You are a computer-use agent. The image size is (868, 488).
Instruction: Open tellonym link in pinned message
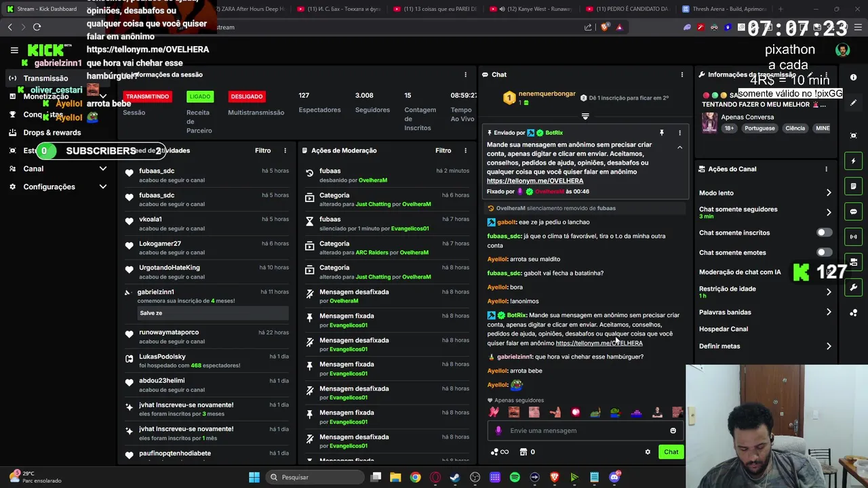(x=535, y=181)
